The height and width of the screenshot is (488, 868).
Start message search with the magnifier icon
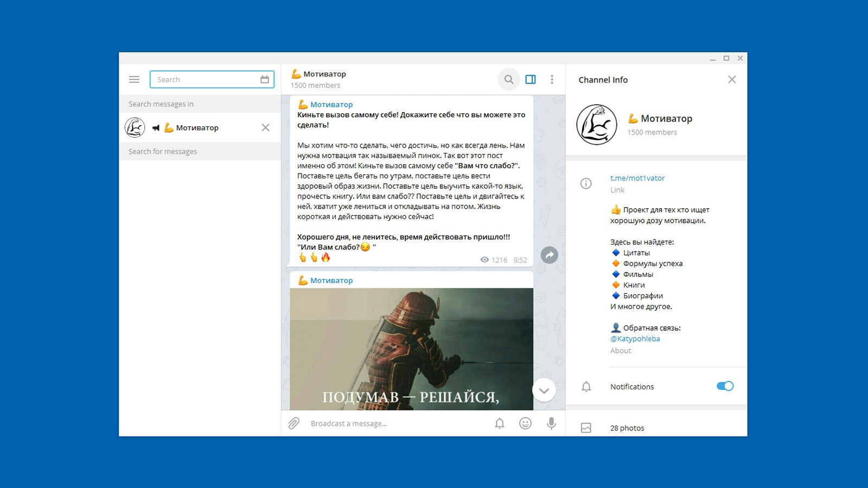click(x=509, y=79)
